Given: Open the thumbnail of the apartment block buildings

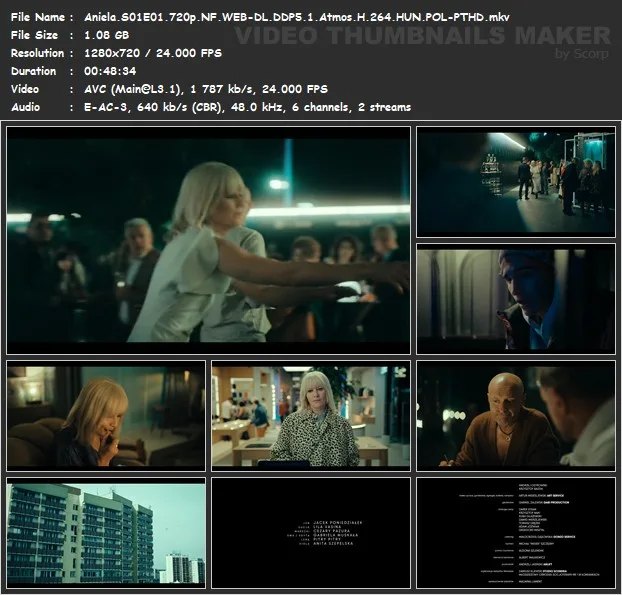Looking at the screenshot, I should tap(106, 533).
